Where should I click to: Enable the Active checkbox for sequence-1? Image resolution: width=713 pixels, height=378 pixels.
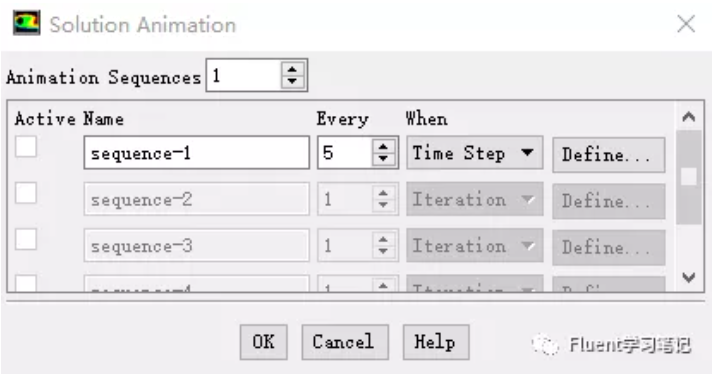point(26,147)
